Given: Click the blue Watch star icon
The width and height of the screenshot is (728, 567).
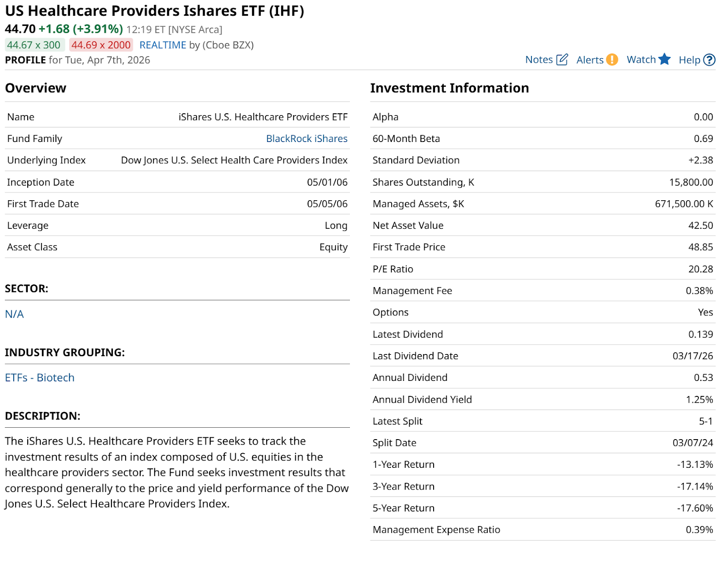Looking at the screenshot, I should tap(664, 59).
